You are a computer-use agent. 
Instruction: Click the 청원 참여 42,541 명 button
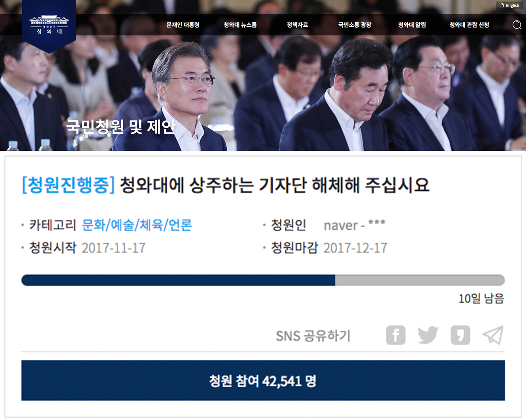pyautogui.click(x=263, y=381)
